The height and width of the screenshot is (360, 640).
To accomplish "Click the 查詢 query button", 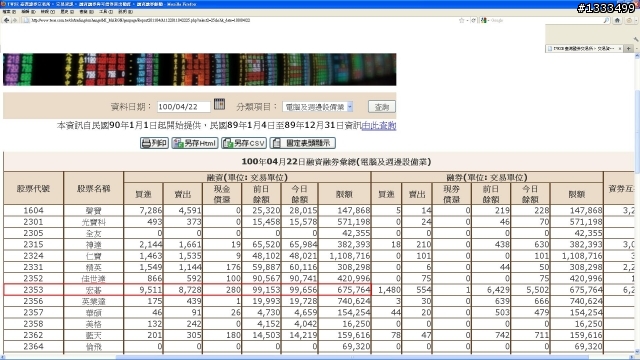I will tap(382, 107).
